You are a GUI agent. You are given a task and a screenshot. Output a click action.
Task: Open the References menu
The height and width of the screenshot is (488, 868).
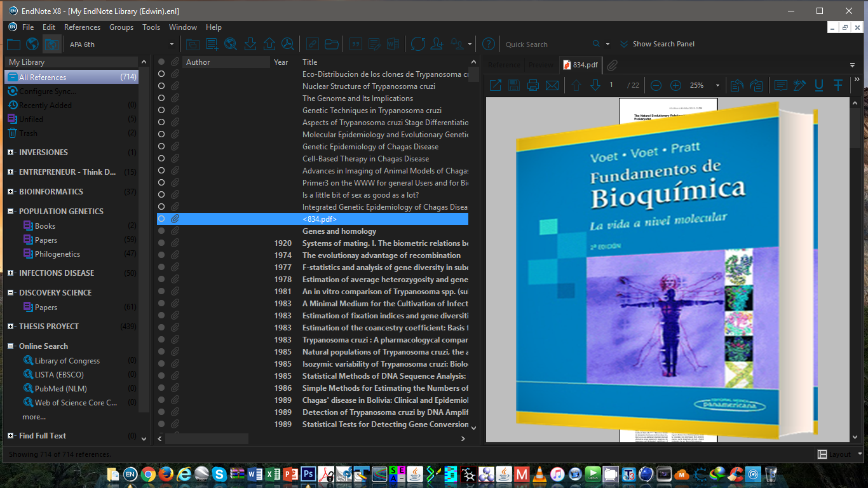82,27
